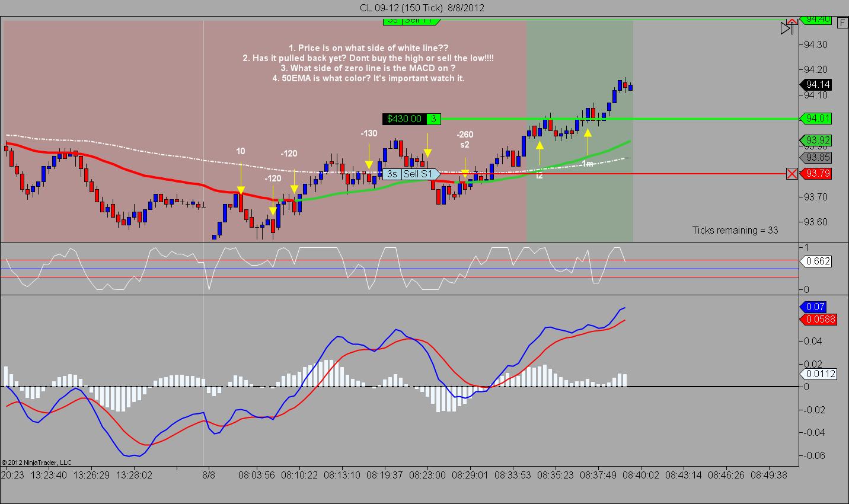
Task: Click the 08:37:49 time axis label
Action: coord(598,475)
